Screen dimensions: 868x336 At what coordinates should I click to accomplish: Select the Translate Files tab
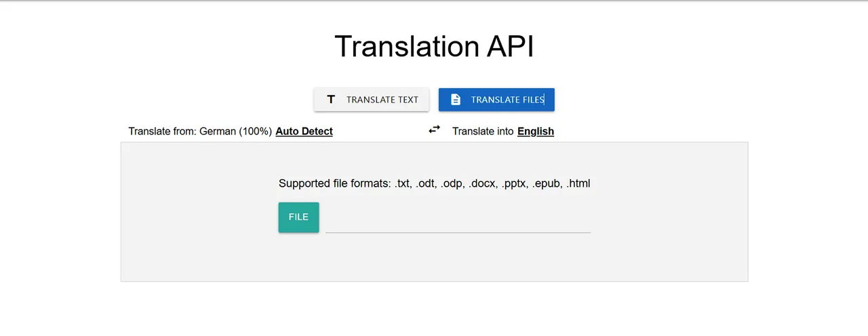[x=496, y=100]
